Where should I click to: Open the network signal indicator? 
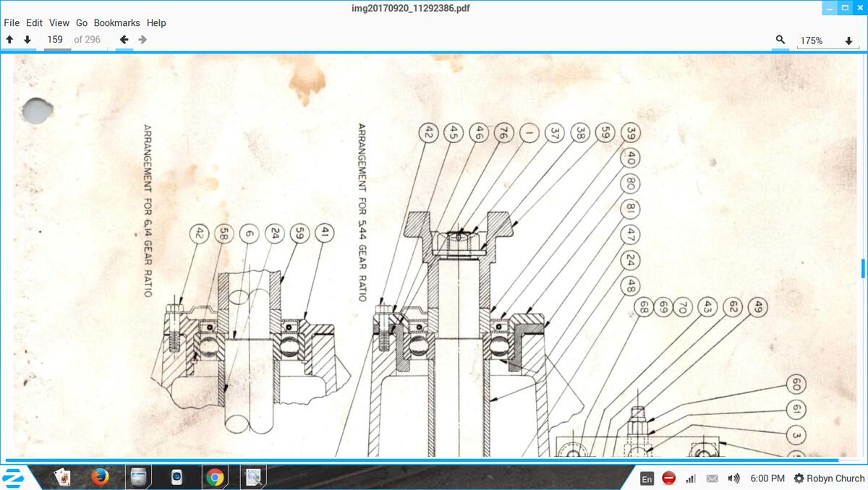click(x=690, y=478)
